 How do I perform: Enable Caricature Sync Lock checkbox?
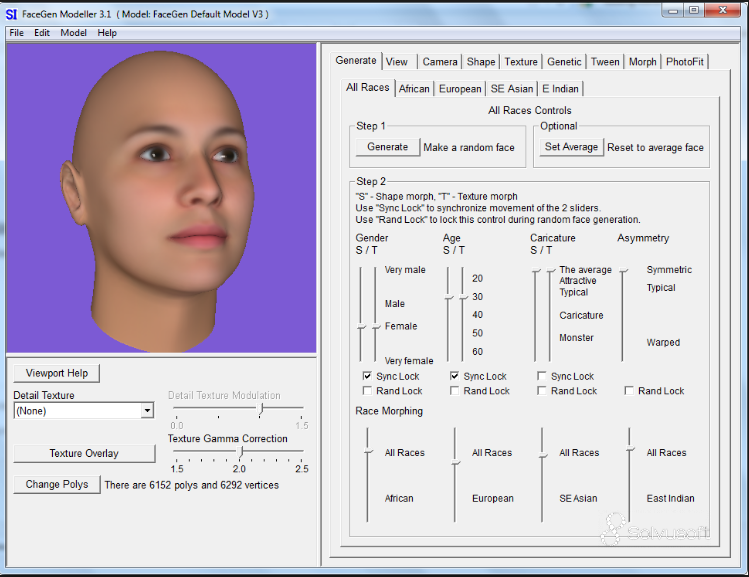pyautogui.click(x=542, y=376)
